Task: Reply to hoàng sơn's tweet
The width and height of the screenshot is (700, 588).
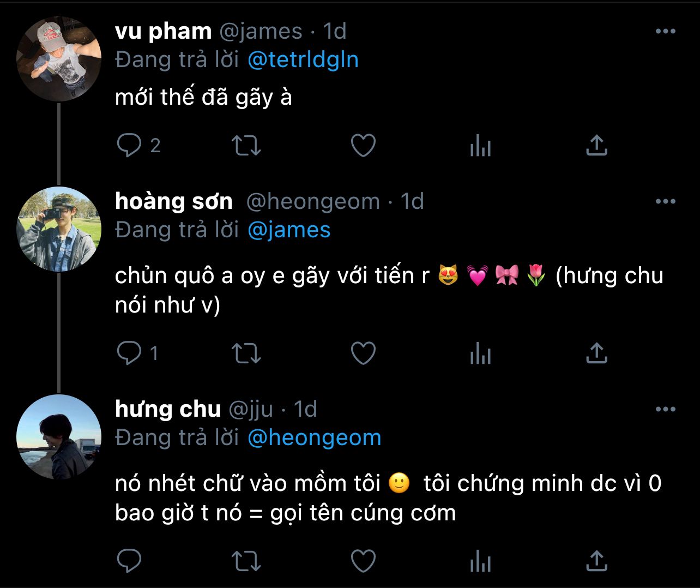Action: pos(130,353)
